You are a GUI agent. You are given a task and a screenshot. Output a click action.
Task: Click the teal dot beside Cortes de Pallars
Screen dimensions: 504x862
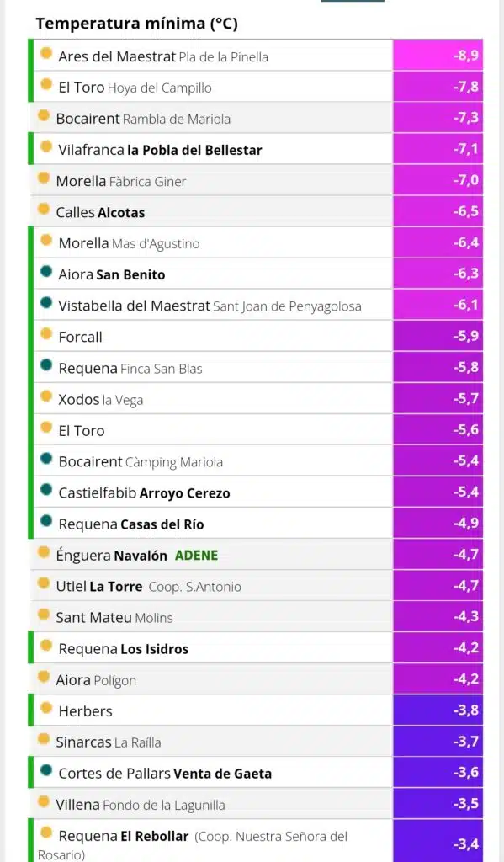(x=47, y=769)
